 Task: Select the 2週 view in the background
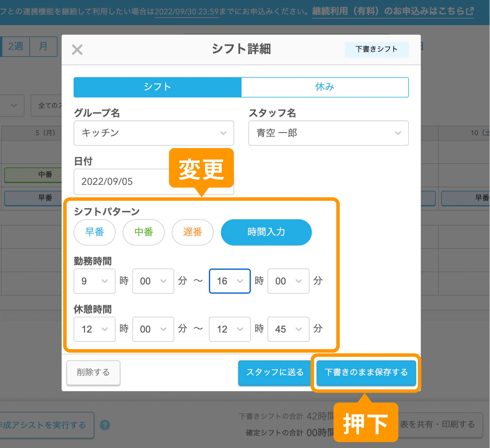16,46
